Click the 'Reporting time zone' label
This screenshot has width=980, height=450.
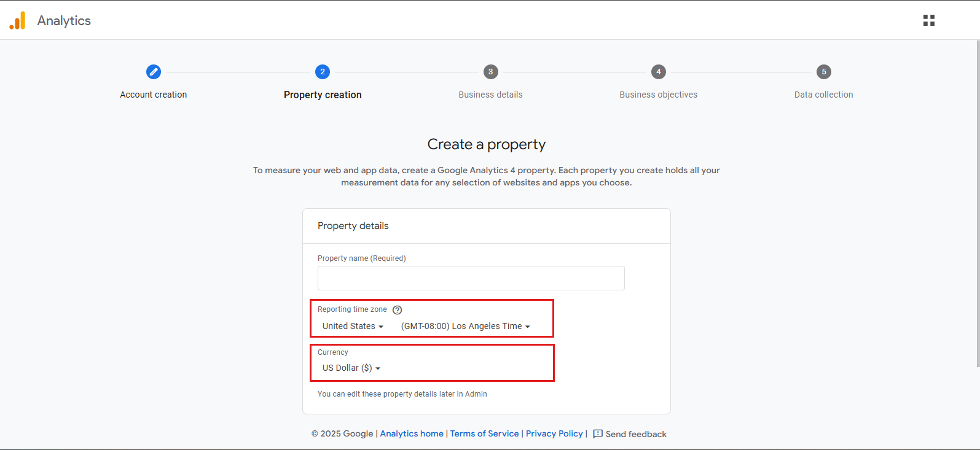pyautogui.click(x=352, y=309)
